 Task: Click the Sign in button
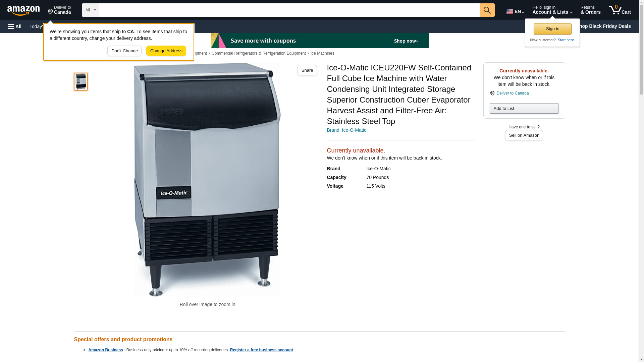pos(552,29)
